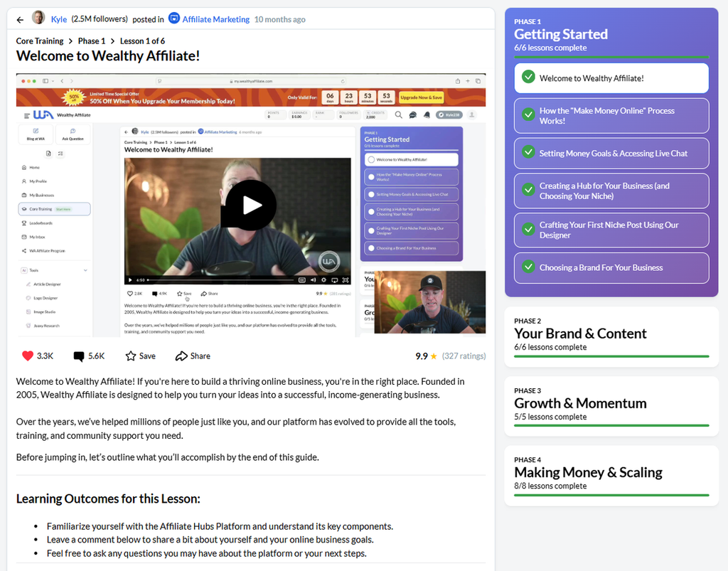Play the Welcome to Wealthy Affiliate video
This screenshot has width=728, height=571.
pyautogui.click(x=251, y=206)
